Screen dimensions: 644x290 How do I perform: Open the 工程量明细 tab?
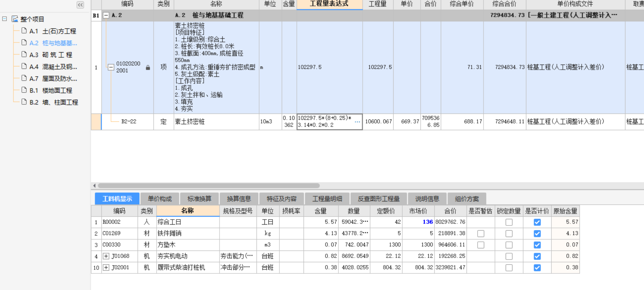(327, 199)
